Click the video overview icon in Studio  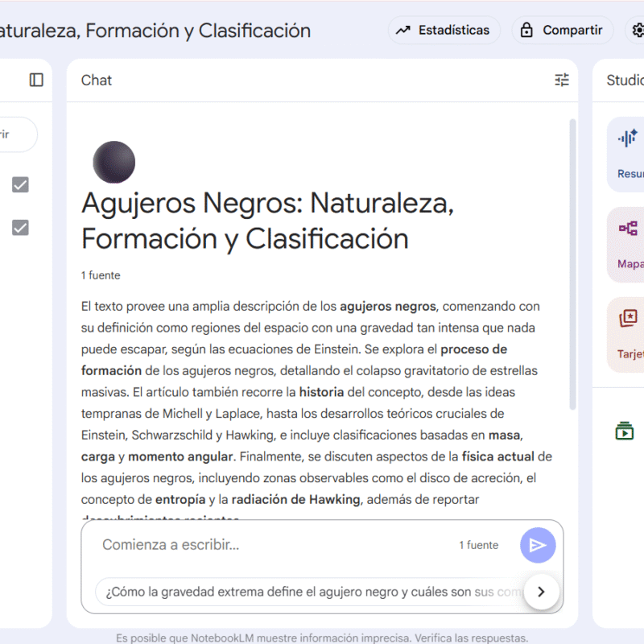click(625, 431)
